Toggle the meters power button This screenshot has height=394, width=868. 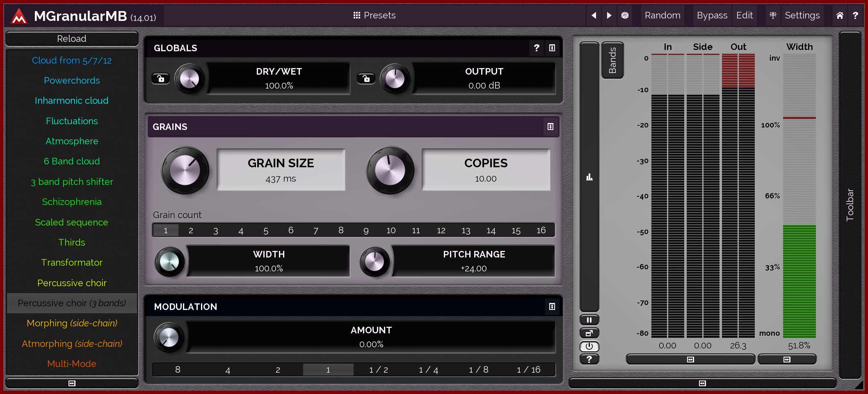pyautogui.click(x=589, y=346)
